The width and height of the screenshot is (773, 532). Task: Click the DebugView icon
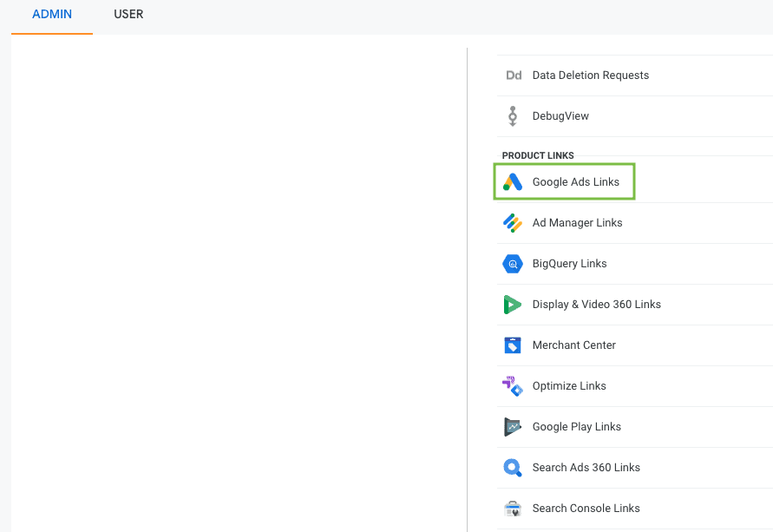(x=513, y=116)
